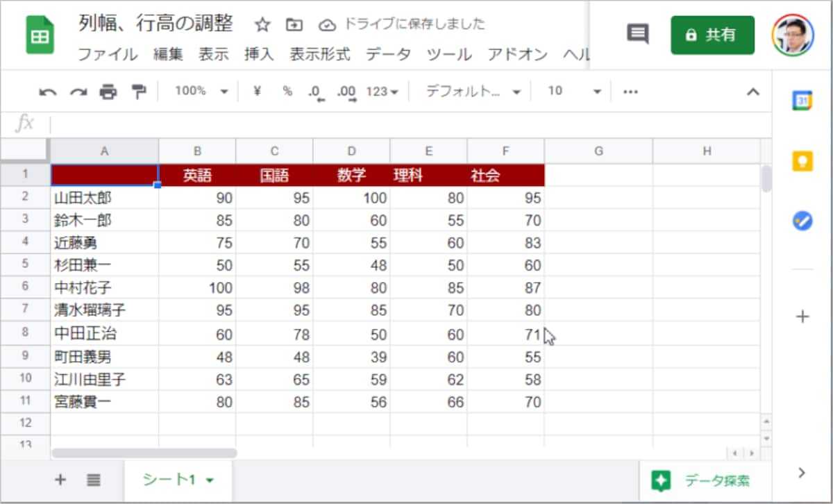The image size is (833, 504).
Task: Click the scroll right arrow
Action: point(751,453)
